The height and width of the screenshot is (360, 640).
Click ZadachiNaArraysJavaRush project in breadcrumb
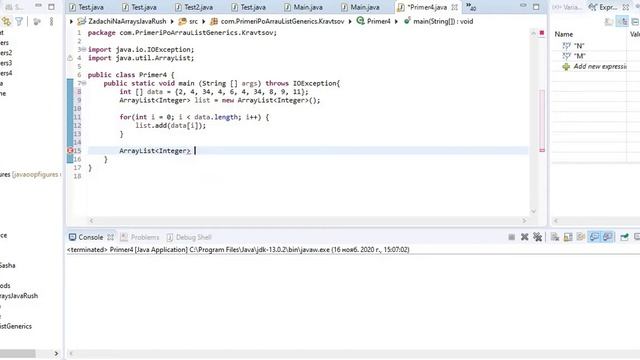tap(122, 21)
